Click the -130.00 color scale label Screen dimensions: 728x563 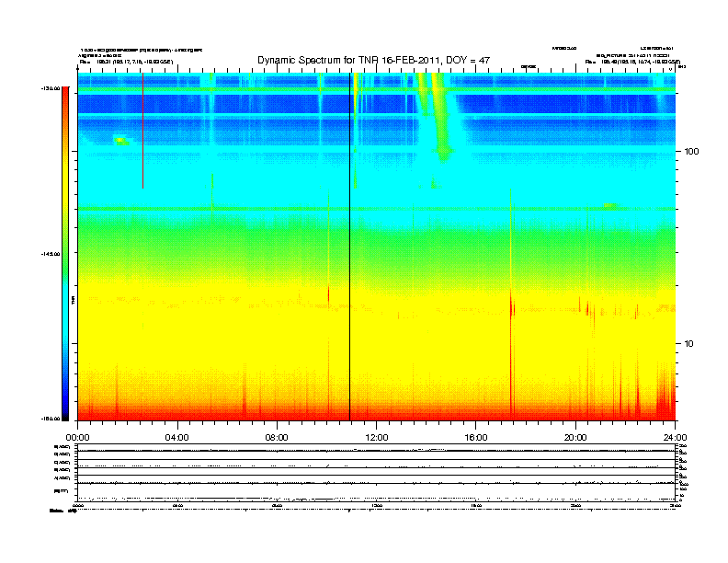click(x=51, y=88)
